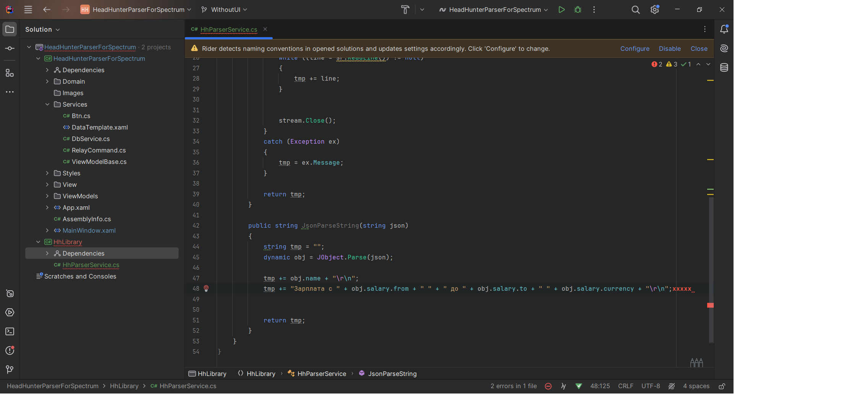Toggle the Explorer folder tool window
The width and height of the screenshot is (868, 400).
pos(10,29)
